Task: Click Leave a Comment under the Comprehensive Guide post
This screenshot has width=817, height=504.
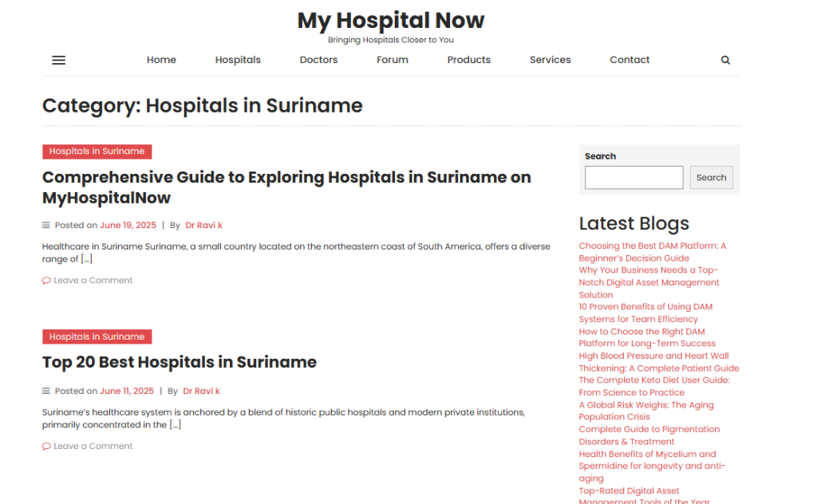Action: click(x=93, y=281)
